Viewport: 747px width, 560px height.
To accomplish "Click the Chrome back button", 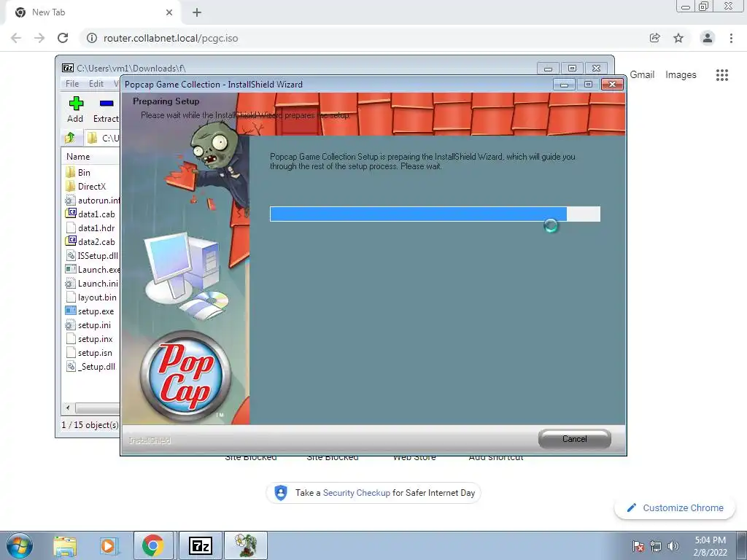I will (16, 38).
